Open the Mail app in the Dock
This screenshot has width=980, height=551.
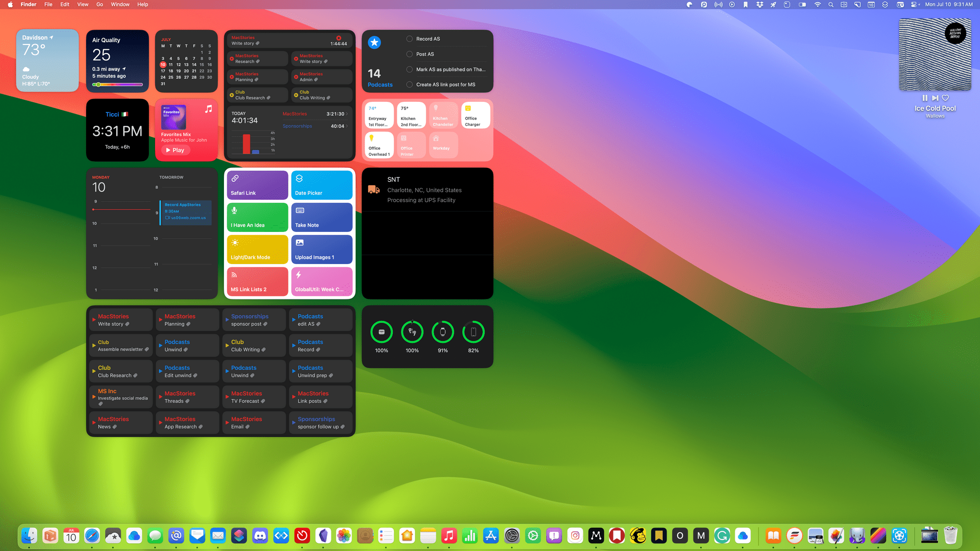tap(218, 536)
